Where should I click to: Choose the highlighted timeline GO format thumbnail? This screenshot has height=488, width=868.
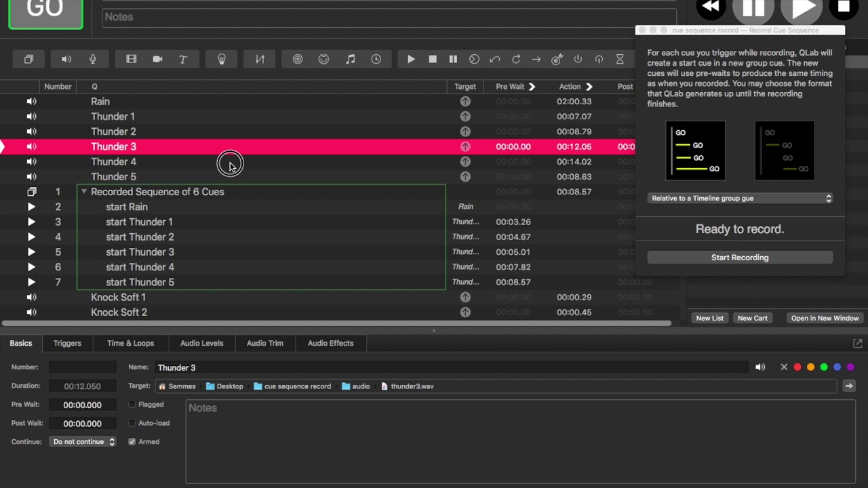pos(696,150)
